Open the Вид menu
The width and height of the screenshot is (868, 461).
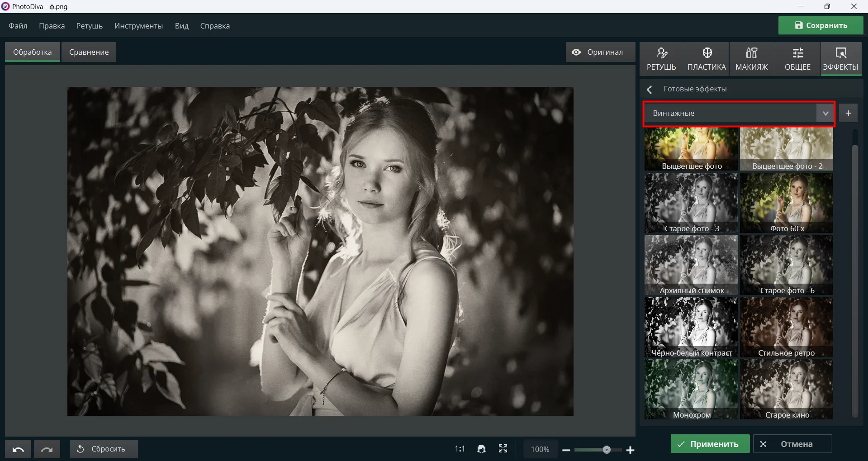coord(182,26)
